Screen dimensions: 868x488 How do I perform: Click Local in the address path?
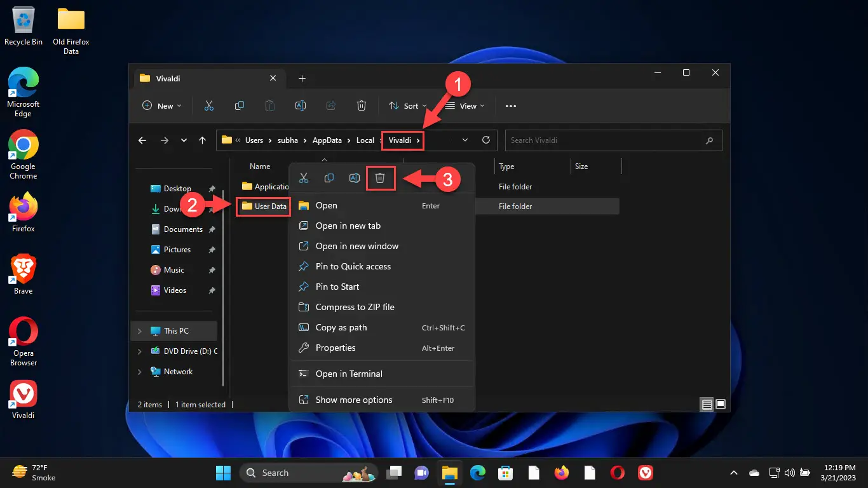pos(365,140)
